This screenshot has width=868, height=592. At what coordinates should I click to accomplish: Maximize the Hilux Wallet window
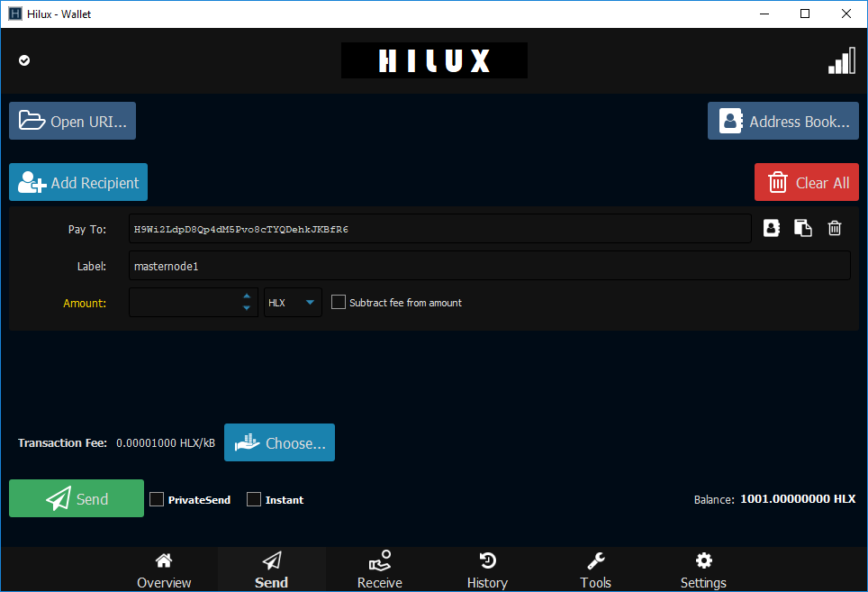[x=805, y=14]
